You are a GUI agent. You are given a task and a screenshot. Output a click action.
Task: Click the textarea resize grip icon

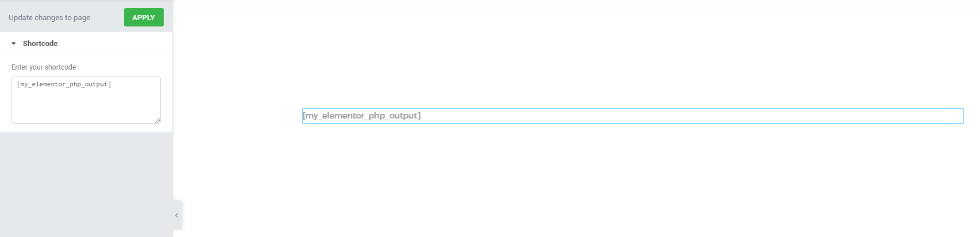pyautogui.click(x=157, y=120)
